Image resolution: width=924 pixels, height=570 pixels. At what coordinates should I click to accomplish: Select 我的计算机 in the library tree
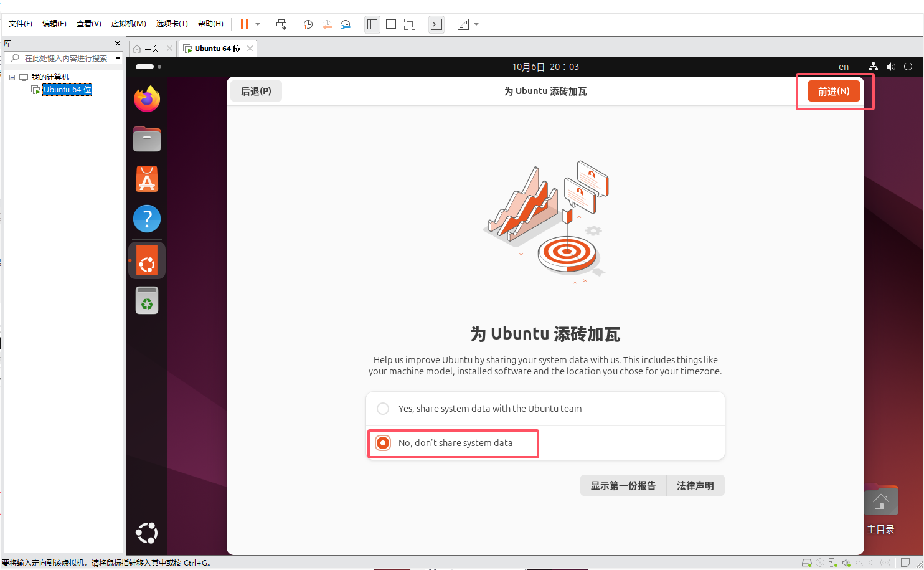[50, 77]
